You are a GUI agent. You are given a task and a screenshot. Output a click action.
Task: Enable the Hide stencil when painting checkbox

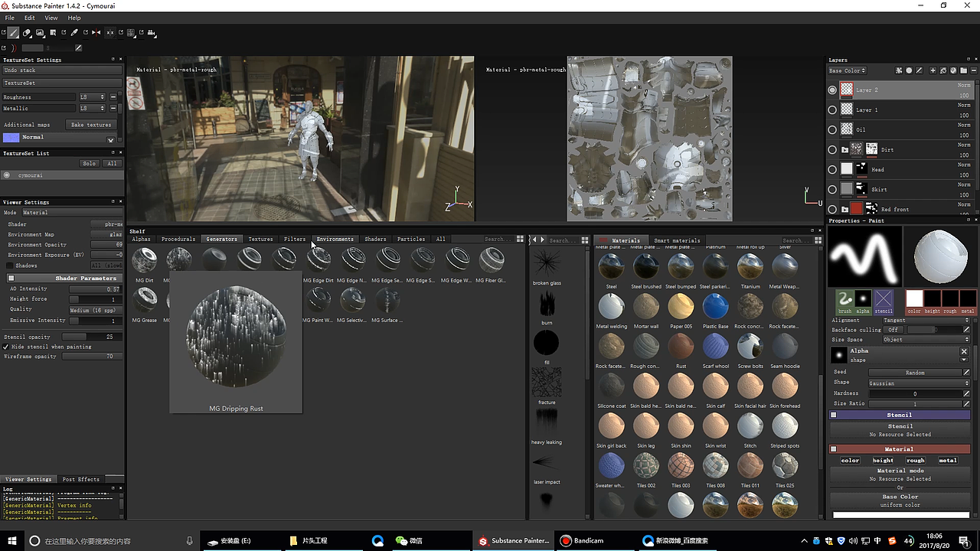coord(7,347)
